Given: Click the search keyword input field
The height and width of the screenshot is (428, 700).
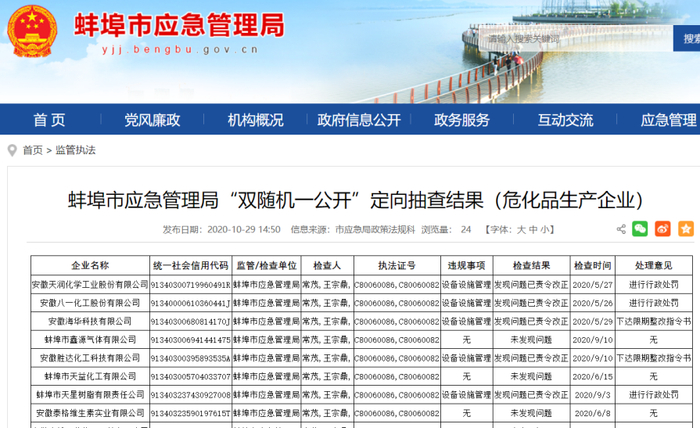Looking at the screenshot, I should tap(575, 38).
